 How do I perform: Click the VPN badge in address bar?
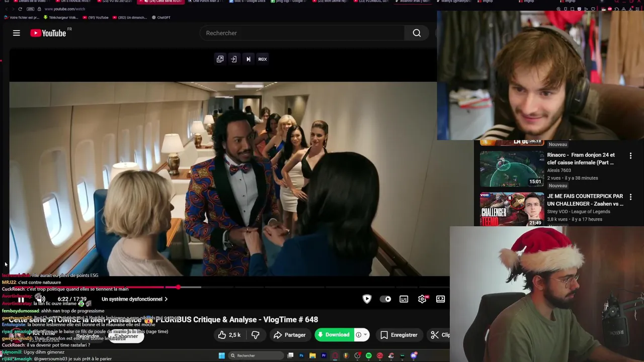click(x=31, y=9)
